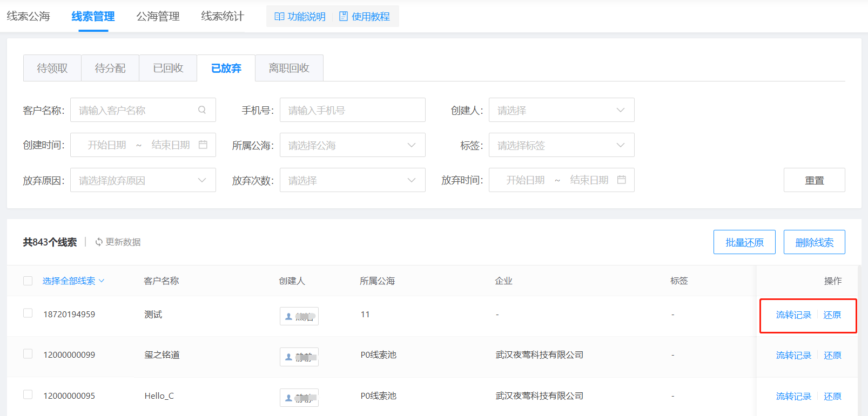Check the box for lead 12000000099

[x=28, y=353]
